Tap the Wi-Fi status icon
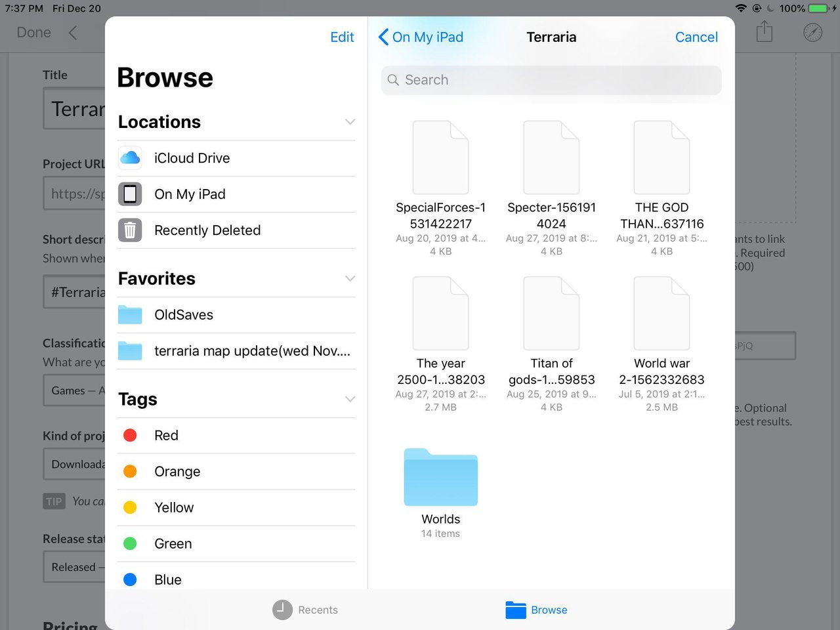Screen dimensions: 840x630 pyautogui.click(x=741, y=9)
